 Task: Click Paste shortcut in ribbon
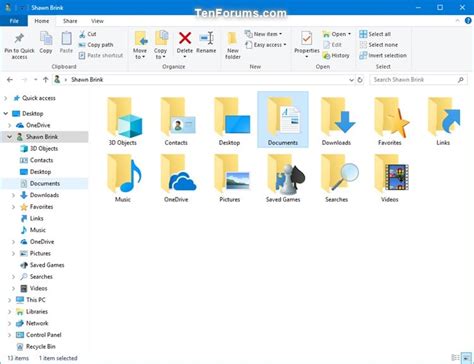click(101, 55)
